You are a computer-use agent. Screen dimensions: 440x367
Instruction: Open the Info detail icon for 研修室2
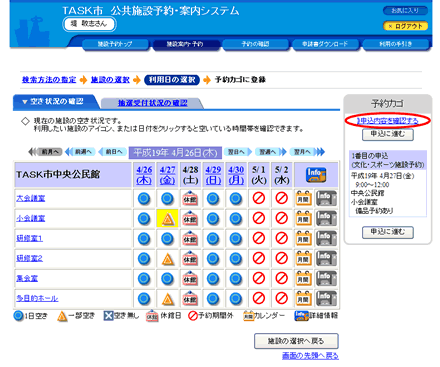click(326, 258)
